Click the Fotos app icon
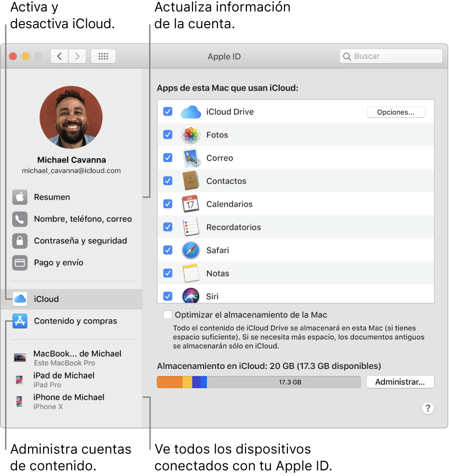Viewport: 449px width, 476px height. (190, 135)
